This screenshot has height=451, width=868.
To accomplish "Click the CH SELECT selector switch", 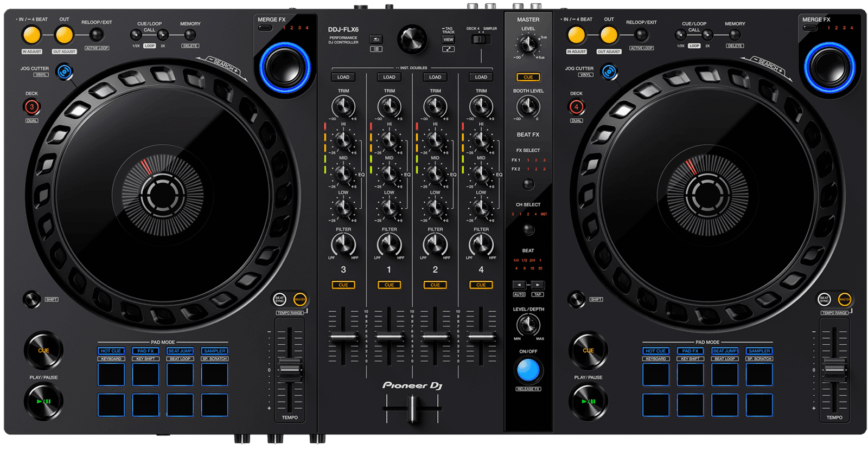I will click(528, 229).
